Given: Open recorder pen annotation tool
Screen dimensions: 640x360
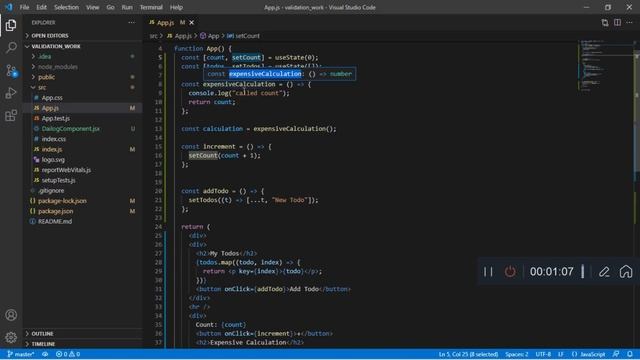Looking at the screenshot, I should [604, 271].
